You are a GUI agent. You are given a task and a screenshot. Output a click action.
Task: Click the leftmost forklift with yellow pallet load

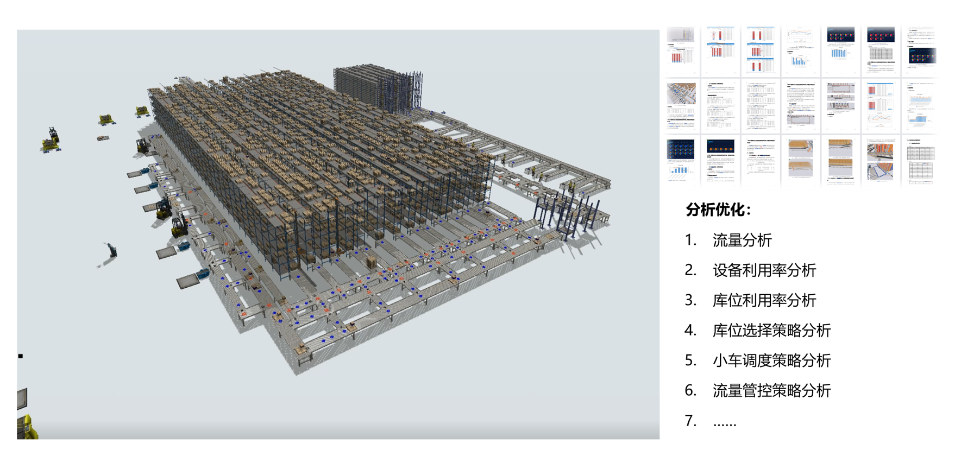(x=51, y=140)
